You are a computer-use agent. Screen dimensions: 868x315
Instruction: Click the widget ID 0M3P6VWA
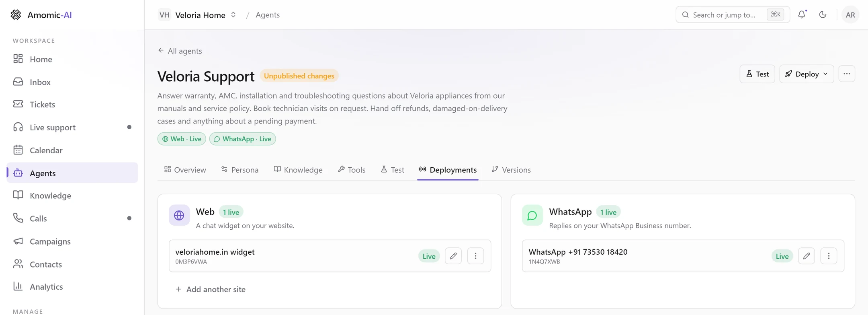(x=191, y=262)
